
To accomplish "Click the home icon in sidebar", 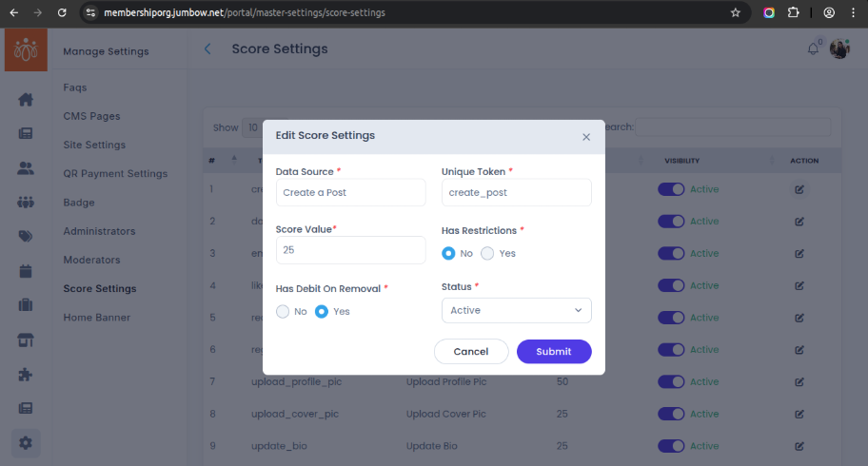I will click(x=26, y=100).
